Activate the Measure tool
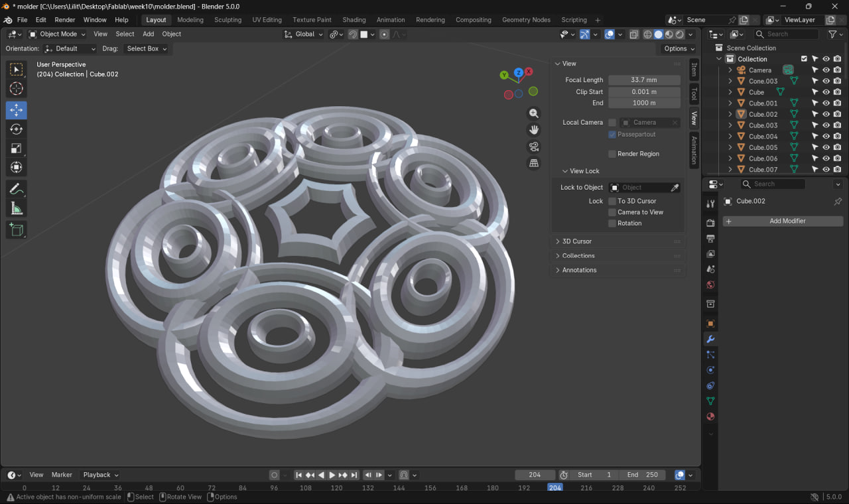The width and height of the screenshot is (849, 504). point(17,209)
